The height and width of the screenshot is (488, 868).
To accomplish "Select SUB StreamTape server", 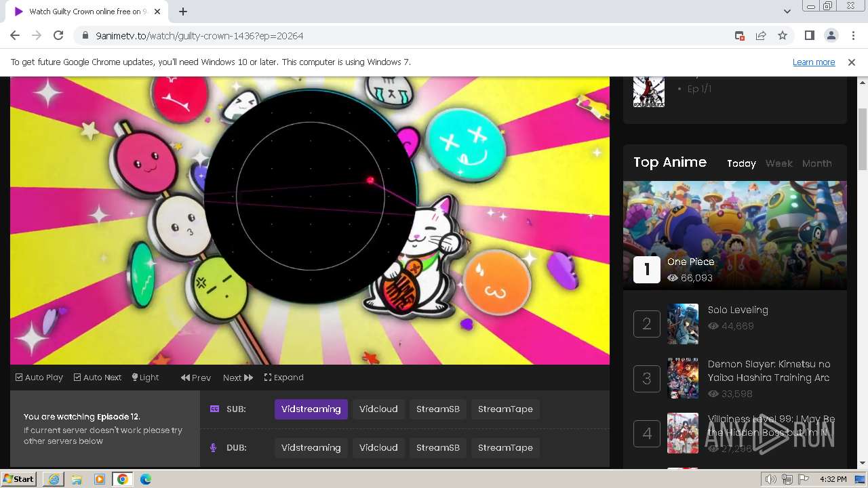I will 505,409.
